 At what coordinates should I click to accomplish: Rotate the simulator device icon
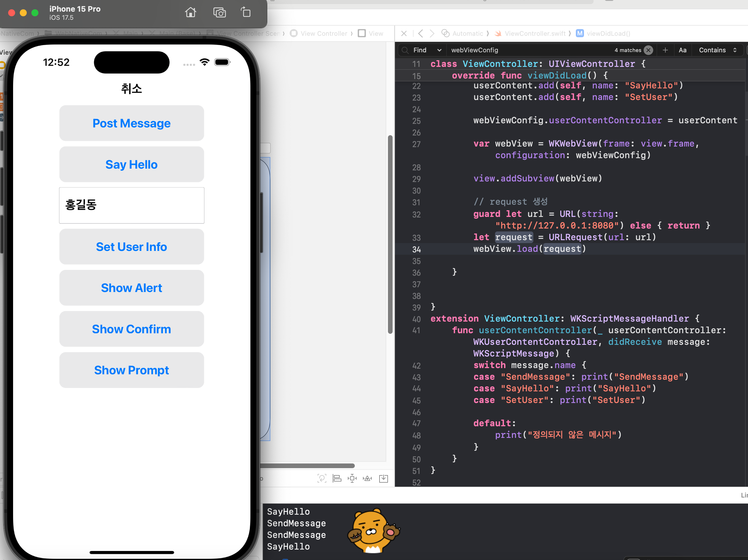point(246,13)
